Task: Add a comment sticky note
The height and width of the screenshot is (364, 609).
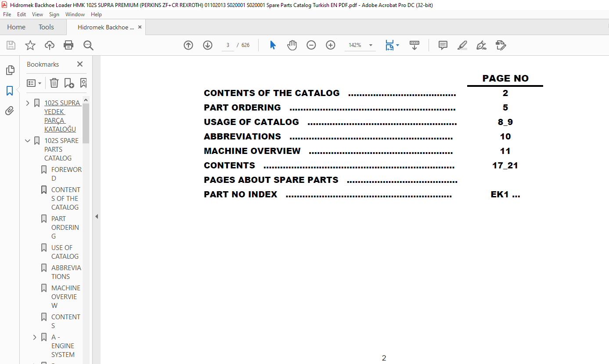Action: click(x=443, y=45)
